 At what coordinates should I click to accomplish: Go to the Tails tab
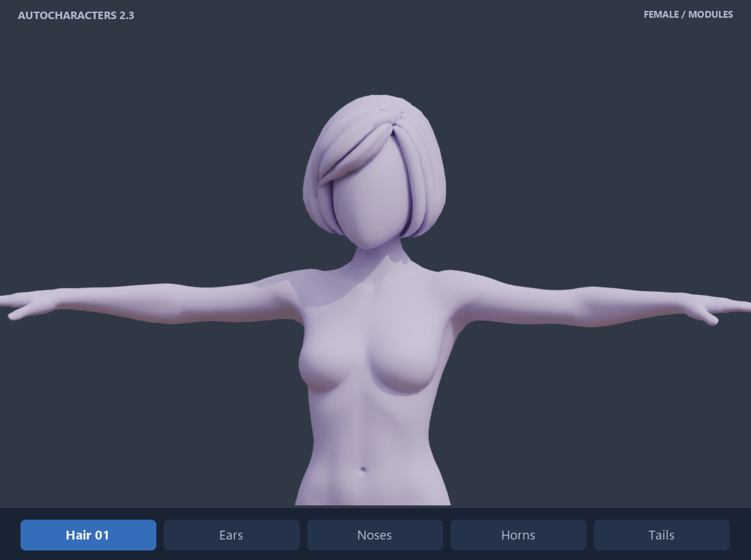(662, 535)
